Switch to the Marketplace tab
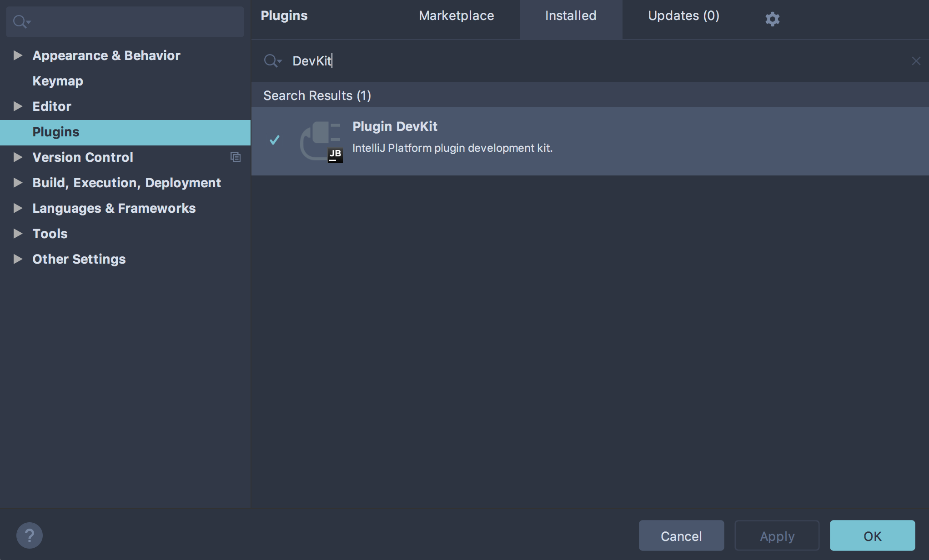This screenshot has width=929, height=560. 456,16
